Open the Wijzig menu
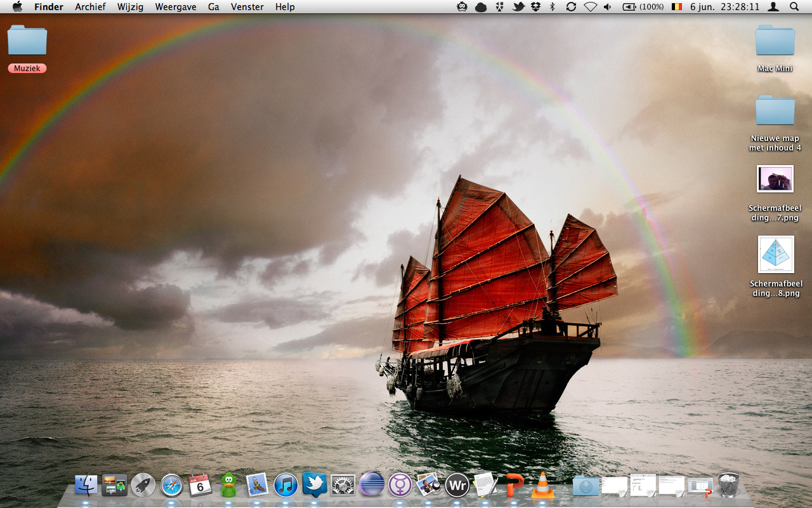The width and height of the screenshot is (812, 508). tap(130, 7)
